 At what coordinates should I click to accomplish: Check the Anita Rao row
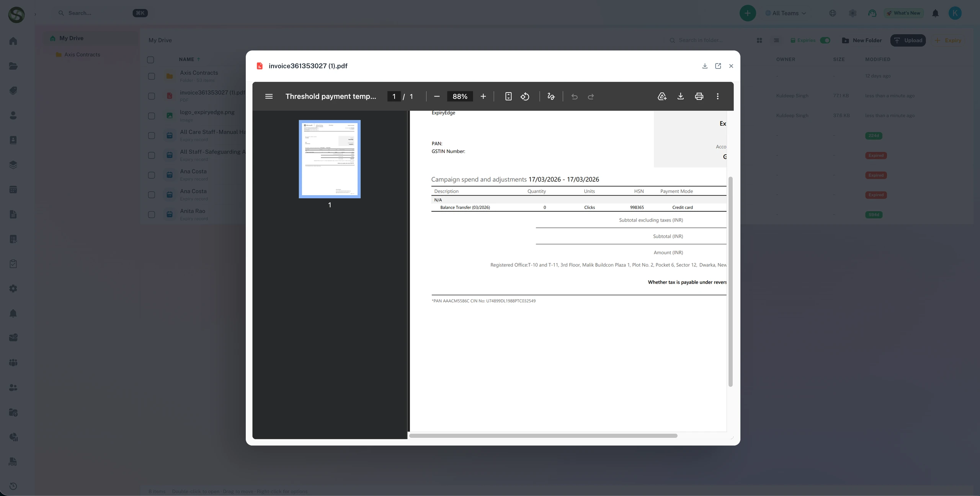click(152, 215)
